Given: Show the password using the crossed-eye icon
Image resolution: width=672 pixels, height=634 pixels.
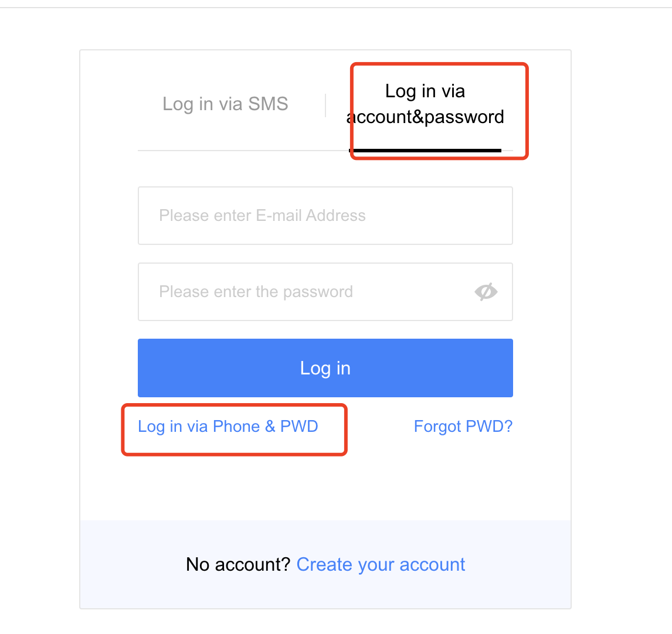Looking at the screenshot, I should click(486, 292).
